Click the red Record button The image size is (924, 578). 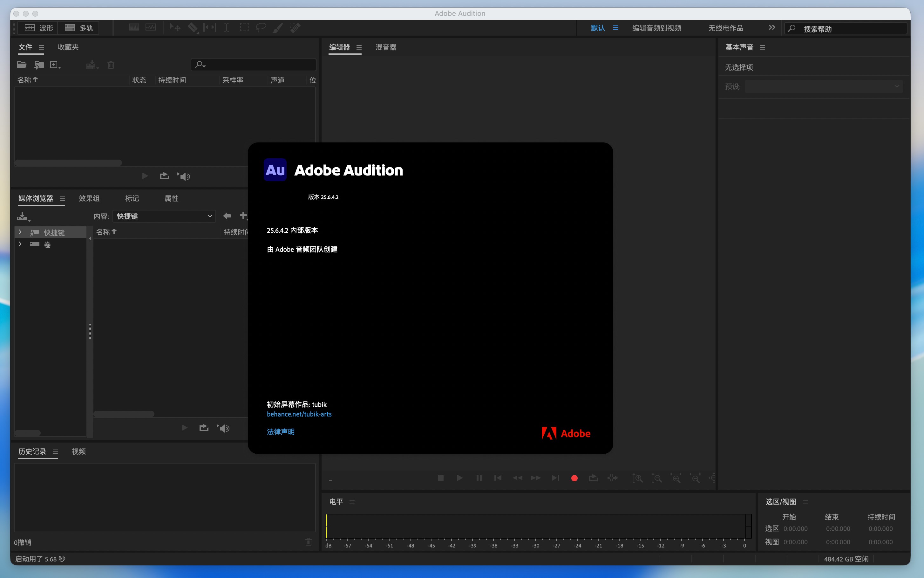click(x=574, y=478)
